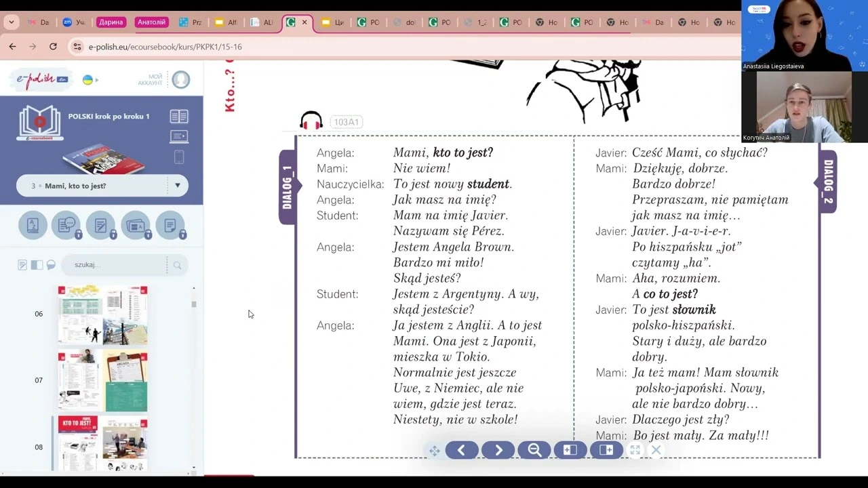
Task: Open the locked flashcards icon
Action: (x=136, y=226)
